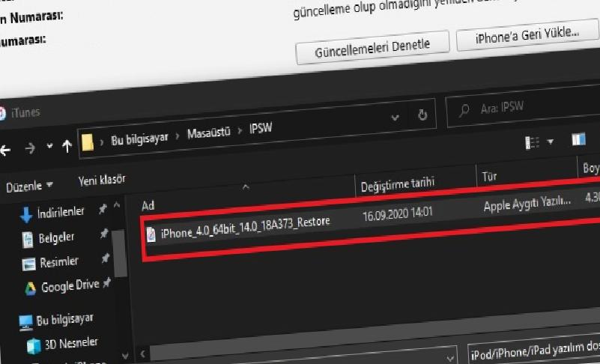Open Resimler in the sidebar
Screen dimensions: 600x364
[59, 262]
